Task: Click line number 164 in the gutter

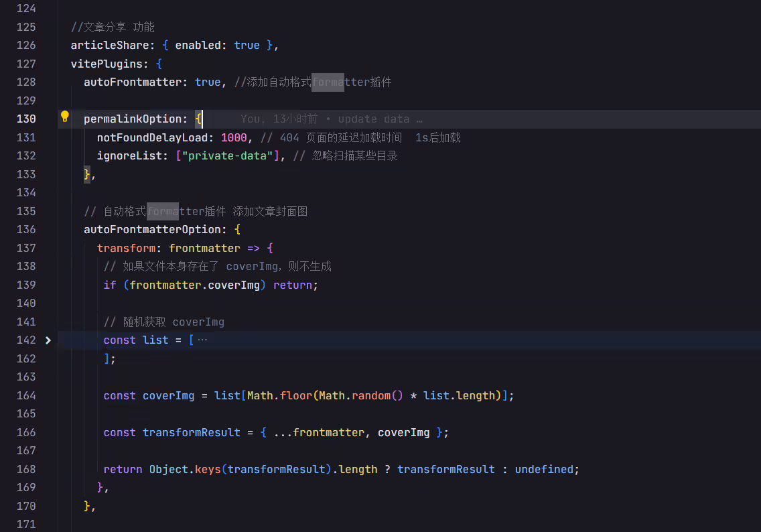Action: point(26,395)
